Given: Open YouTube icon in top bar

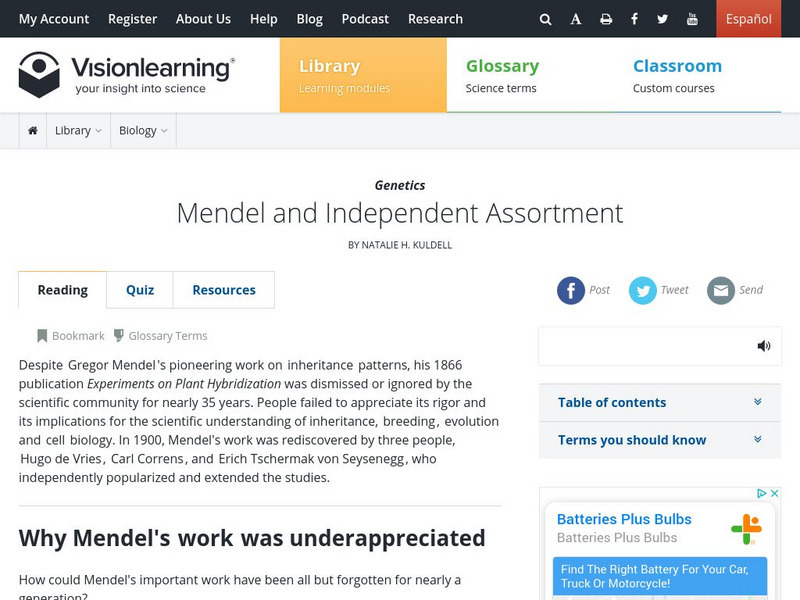Looking at the screenshot, I should pos(692,19).
